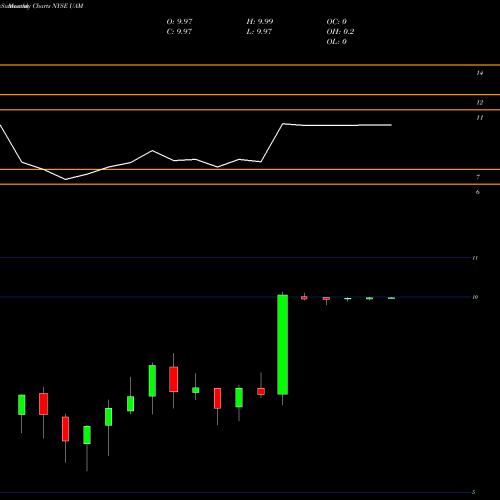Click the '12' label on indicator axis
500x500 pixels.
[x=479, y=103]
